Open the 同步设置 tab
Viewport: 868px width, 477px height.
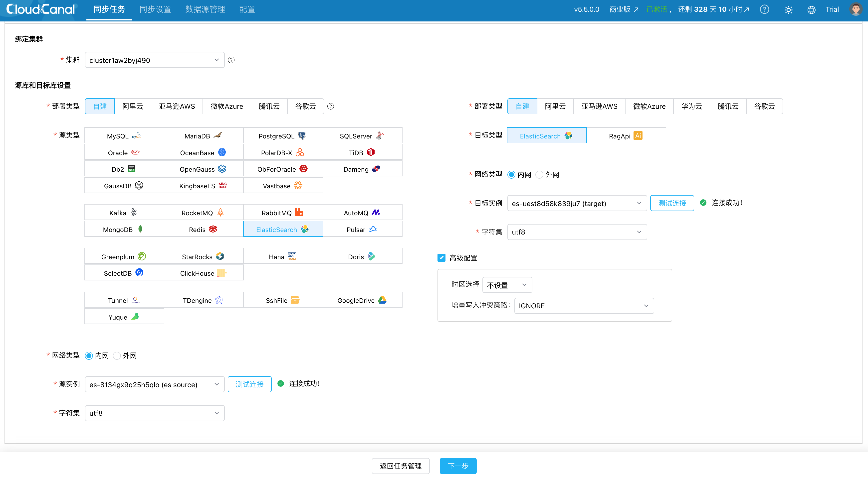[x=155, y=9]
